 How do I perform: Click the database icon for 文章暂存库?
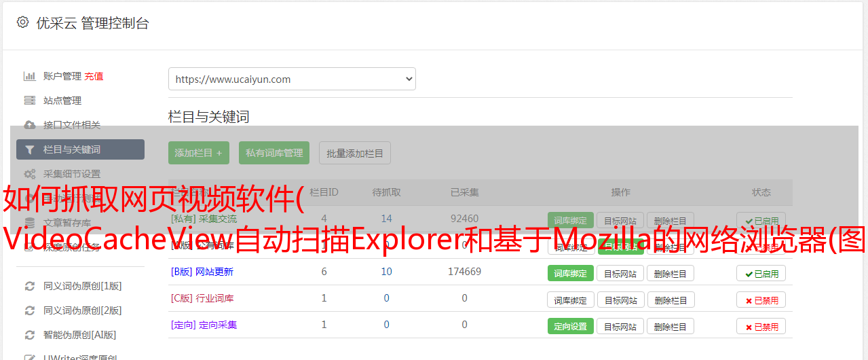pos(29,223)
